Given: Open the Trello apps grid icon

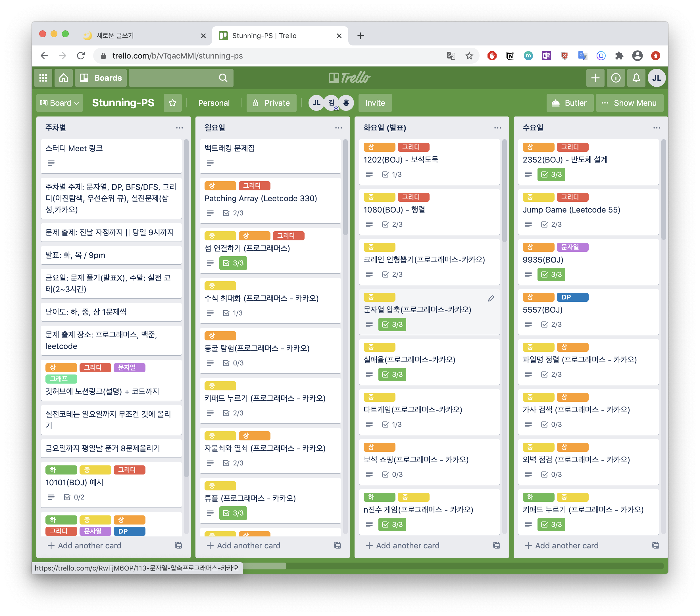Looking at the screenshot, I should [x=43, y=78].
